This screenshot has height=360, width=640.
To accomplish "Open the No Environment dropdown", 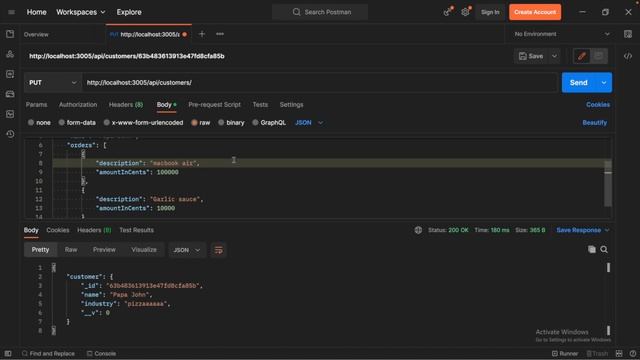I will point(562,34).
